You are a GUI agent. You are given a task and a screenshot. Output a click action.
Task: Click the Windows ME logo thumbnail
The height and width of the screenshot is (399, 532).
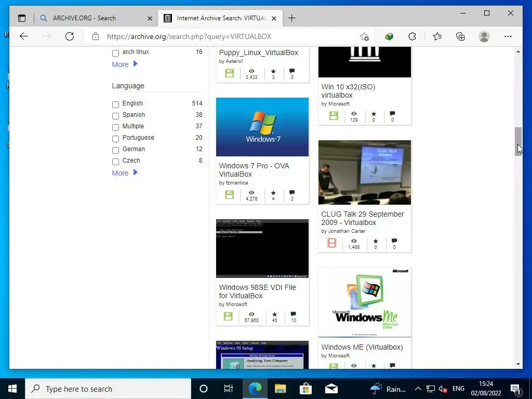coord(365,302)
